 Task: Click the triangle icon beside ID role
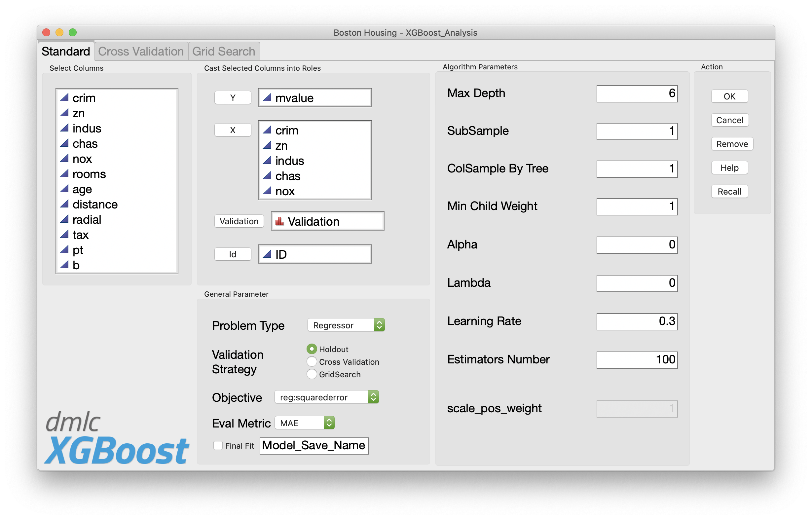tap(267, 254)
